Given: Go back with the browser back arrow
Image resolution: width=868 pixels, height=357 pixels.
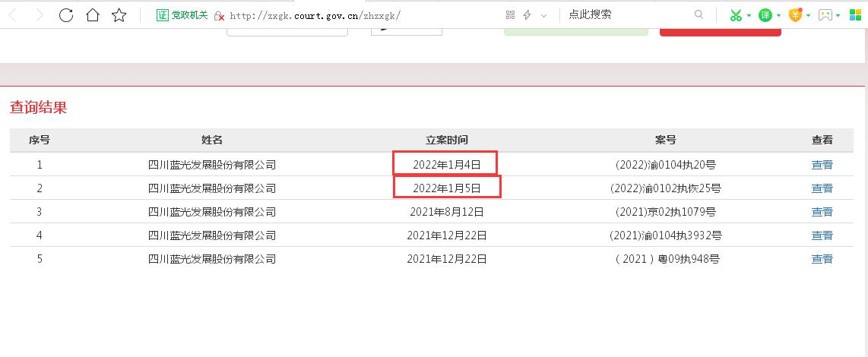Looking at the screenshot, I should (x=12, y=15).
